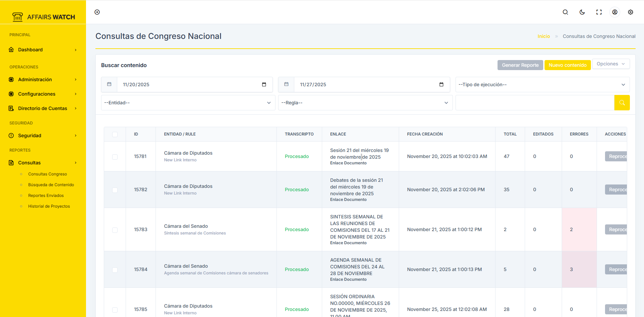Expand the Entidad dropdown

(188, 103)
